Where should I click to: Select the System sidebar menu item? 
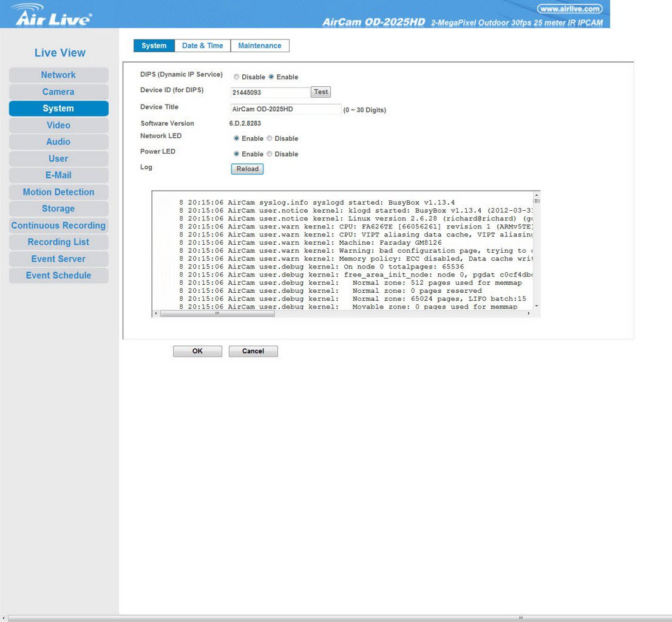[59, 109]
